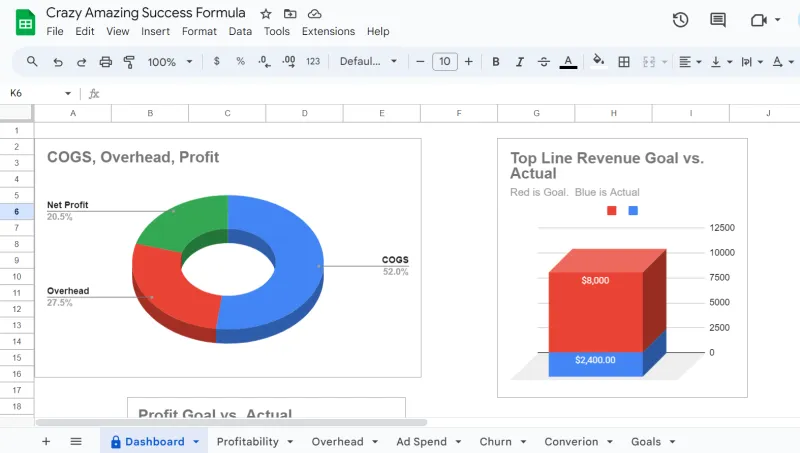Open the Insert menu

pos(155,32)
